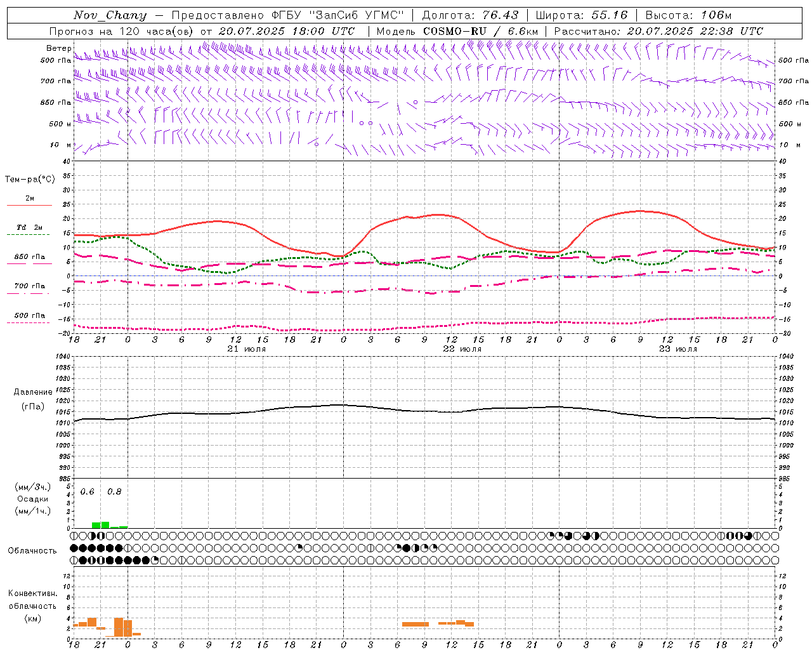Click the 850 гПа temperature legend entry
The height and width of the screenshot is (650, 812).
[30, 257]
